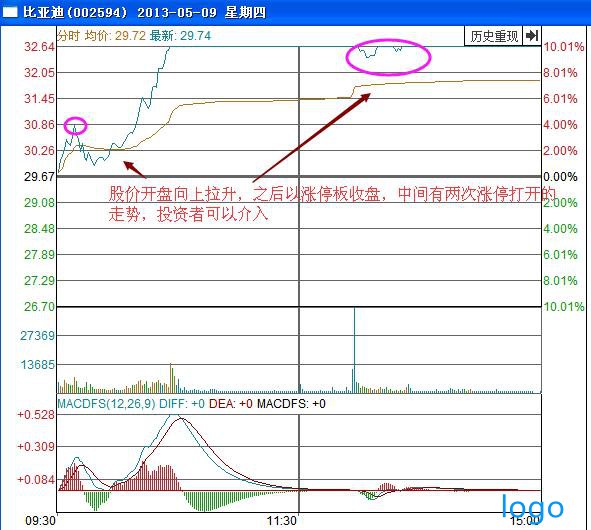Click the 历史重现 button
The width and height of the screenshot is (591, 530).
point(493,36)
